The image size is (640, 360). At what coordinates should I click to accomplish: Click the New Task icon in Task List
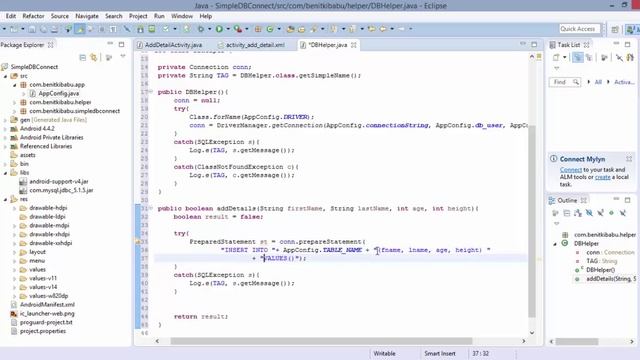point(556,58)
